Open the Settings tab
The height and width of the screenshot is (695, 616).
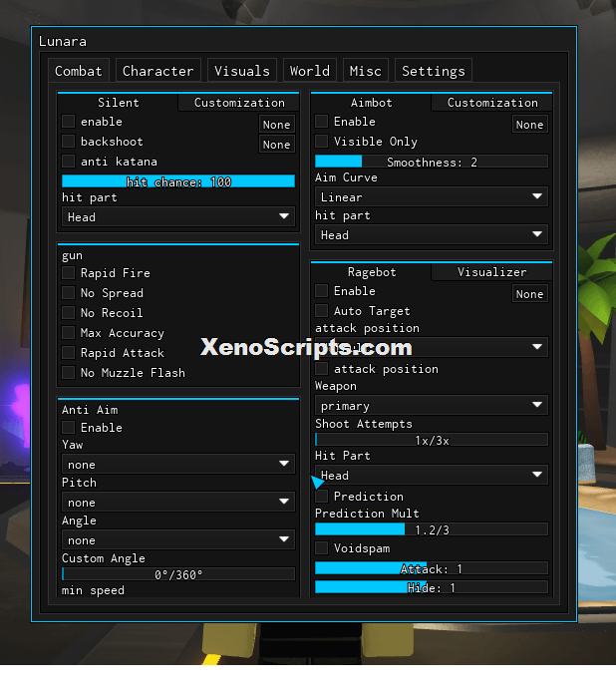434,71
